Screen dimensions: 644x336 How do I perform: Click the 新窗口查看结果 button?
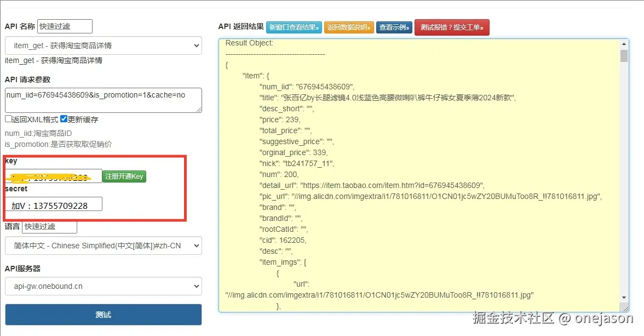pos(294,27)
